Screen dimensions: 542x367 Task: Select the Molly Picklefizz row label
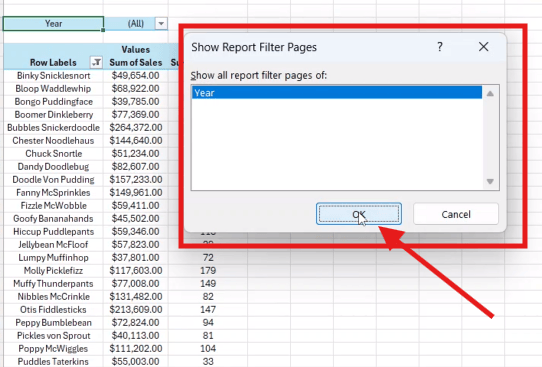(x=53, y=271)
